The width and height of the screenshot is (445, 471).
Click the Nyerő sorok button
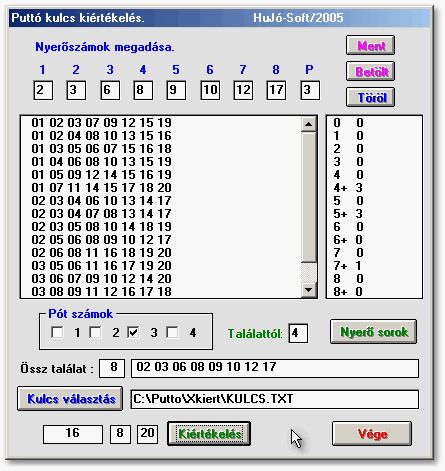373,332
